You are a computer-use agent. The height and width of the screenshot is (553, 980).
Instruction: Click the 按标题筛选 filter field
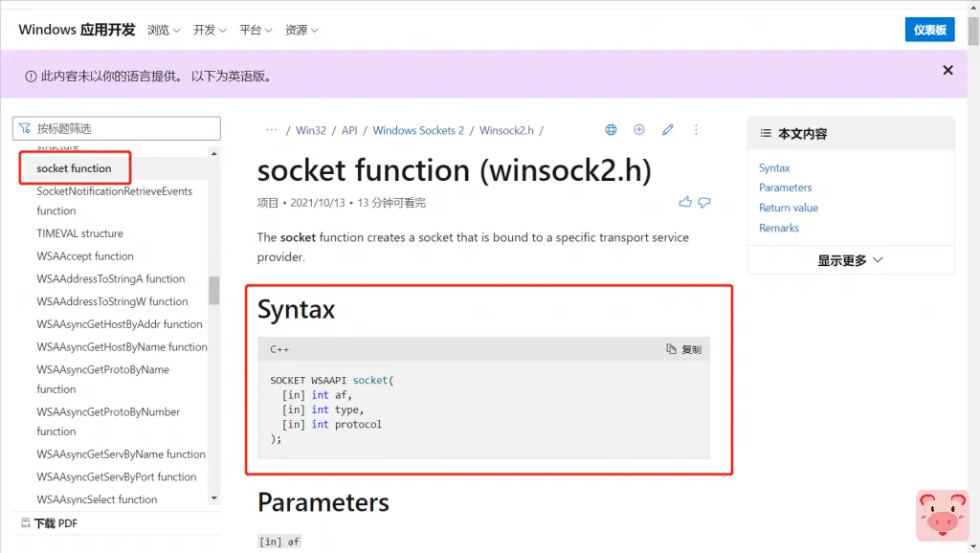coord(117,128)
